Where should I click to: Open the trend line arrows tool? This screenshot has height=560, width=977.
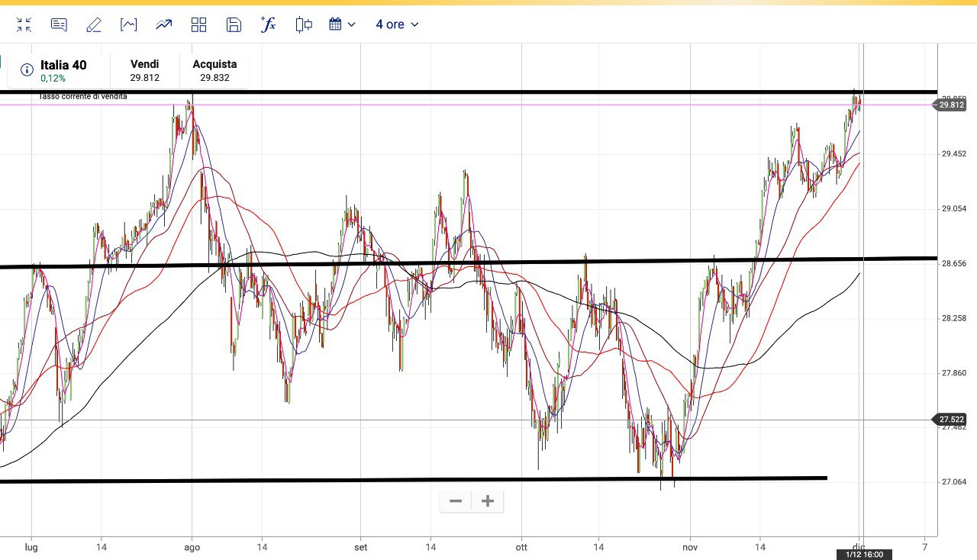pos(163,24)
